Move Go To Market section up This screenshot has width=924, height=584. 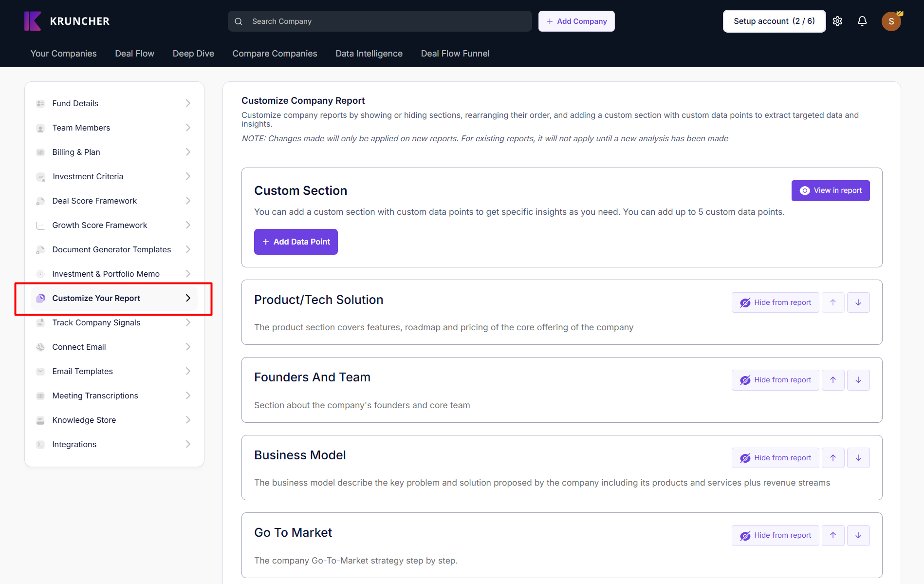pyautogui.click(x=833, y=535)
